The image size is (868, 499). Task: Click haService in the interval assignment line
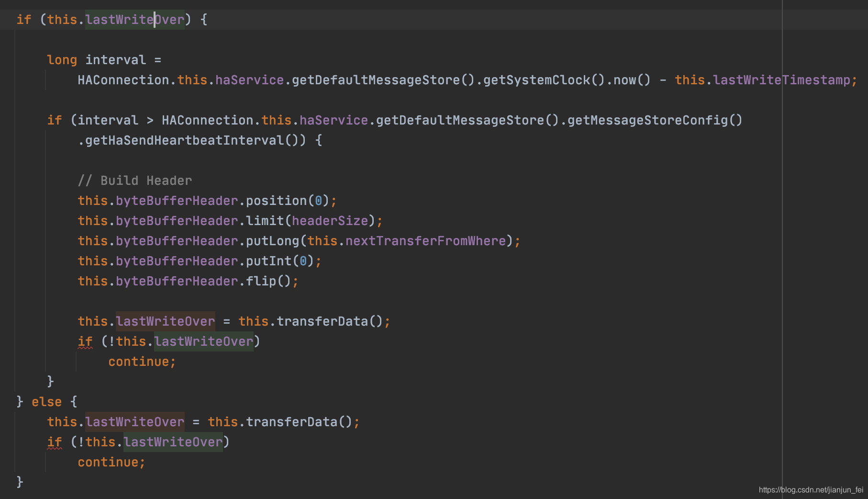249,80
